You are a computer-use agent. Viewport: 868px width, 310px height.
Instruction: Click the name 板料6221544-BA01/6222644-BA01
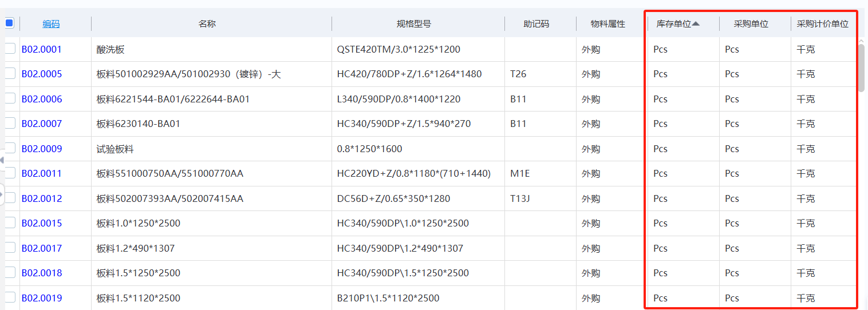pos(173,99)
